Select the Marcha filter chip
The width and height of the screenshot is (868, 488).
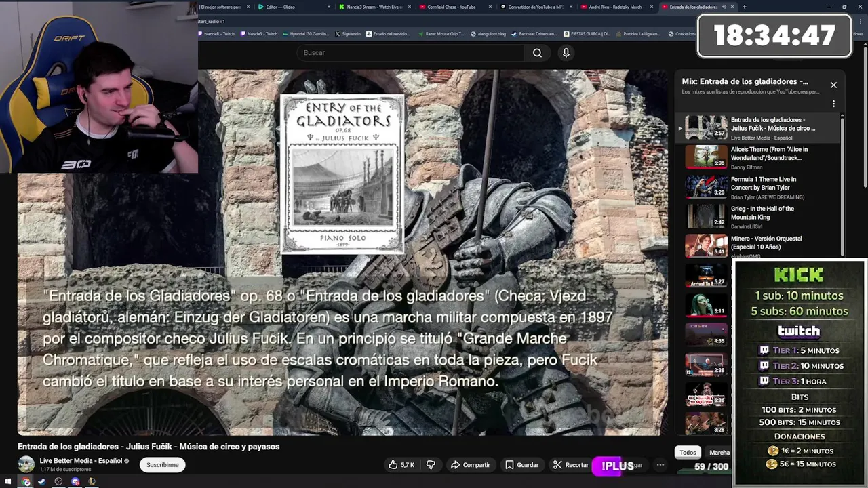pos(719,453)
